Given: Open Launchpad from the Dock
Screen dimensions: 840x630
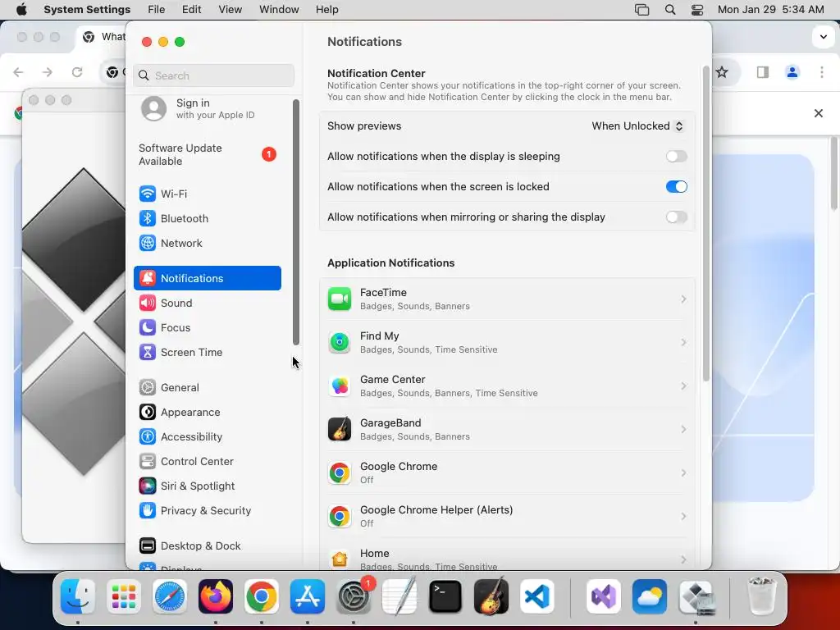Looking at the screenshot, I should click(x=124, y=596).
